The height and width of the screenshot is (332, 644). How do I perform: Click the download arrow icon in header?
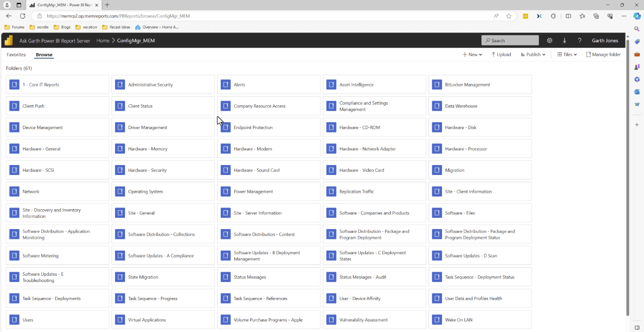(564, 40)
